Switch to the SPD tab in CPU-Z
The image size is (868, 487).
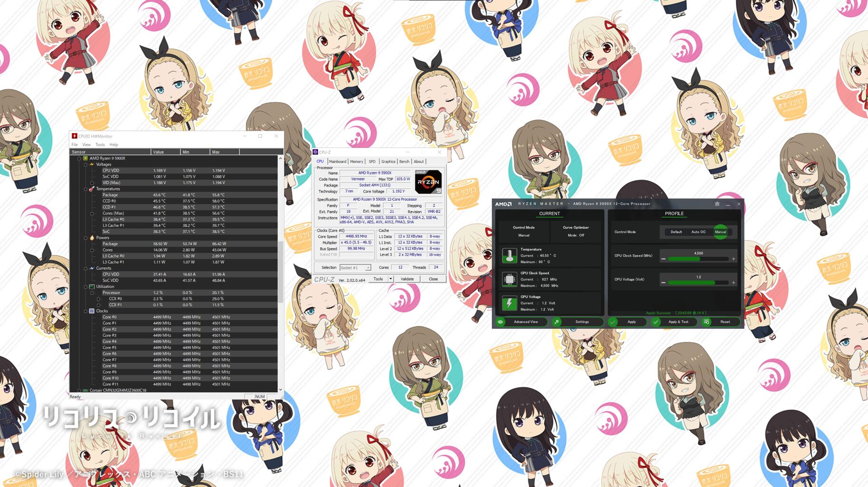[372, 162]
